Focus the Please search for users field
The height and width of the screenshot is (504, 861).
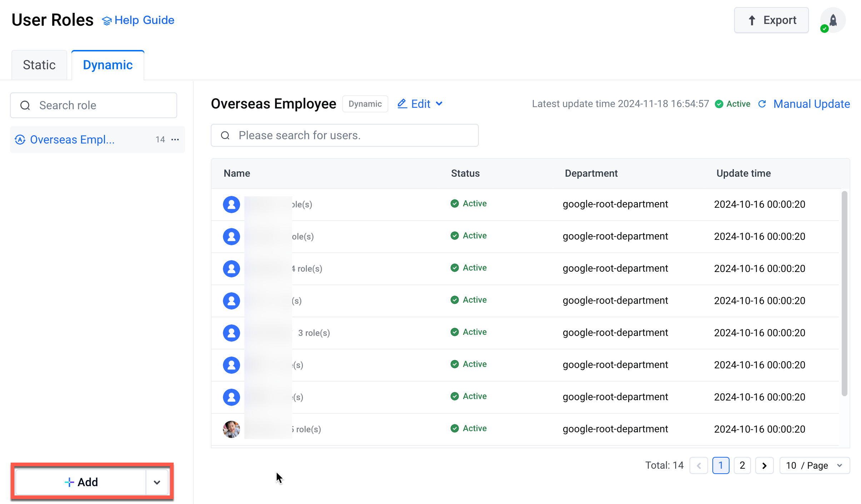pyautogui.click(x=345, y=135)
